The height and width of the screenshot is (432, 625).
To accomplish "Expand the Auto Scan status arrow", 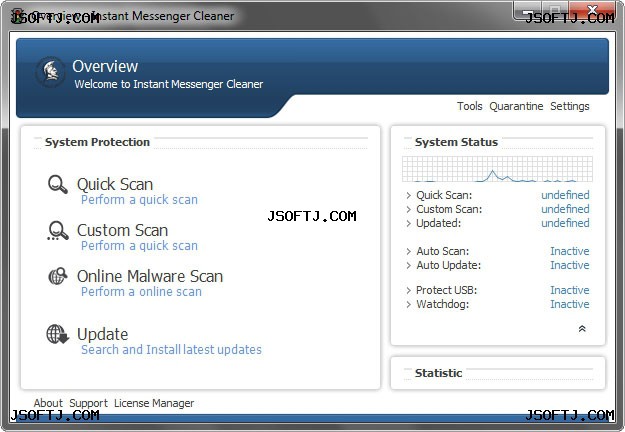I will pyautogui.click(x=409, y=251).
